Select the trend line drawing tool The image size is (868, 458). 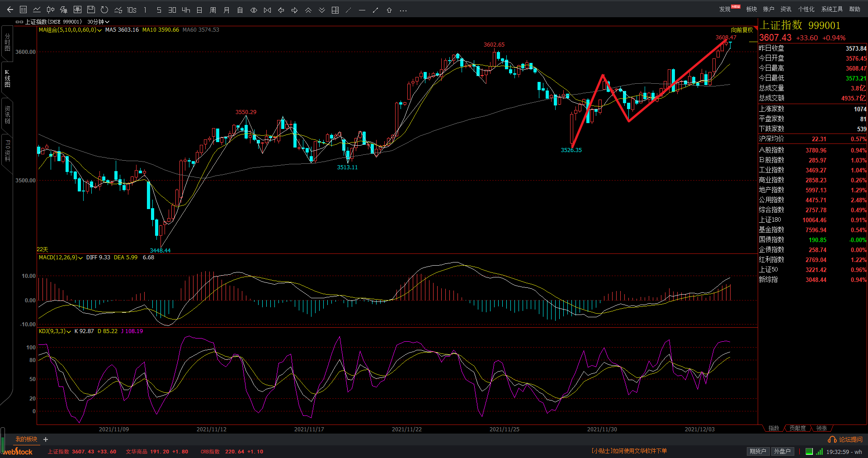(x=375, y=10)
